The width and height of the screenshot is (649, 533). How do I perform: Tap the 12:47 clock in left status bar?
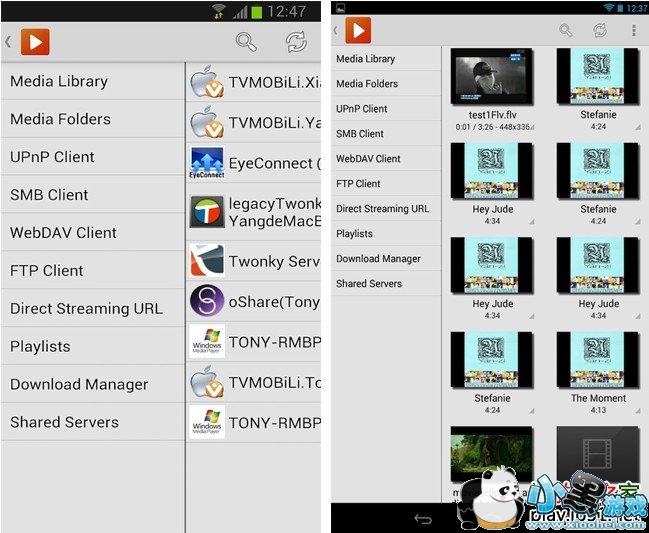tap(286, 12)
